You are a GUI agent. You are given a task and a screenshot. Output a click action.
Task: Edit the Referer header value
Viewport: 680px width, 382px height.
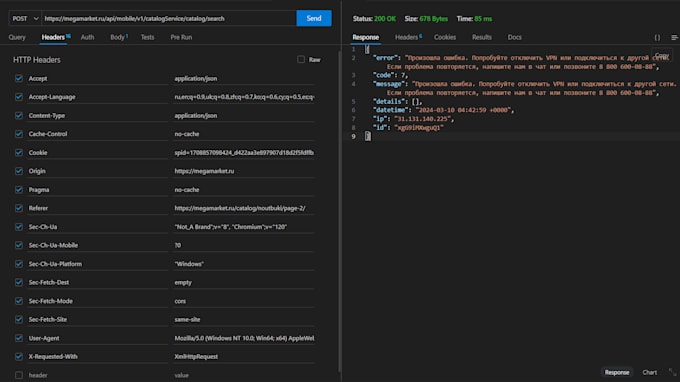pos(244,208)
